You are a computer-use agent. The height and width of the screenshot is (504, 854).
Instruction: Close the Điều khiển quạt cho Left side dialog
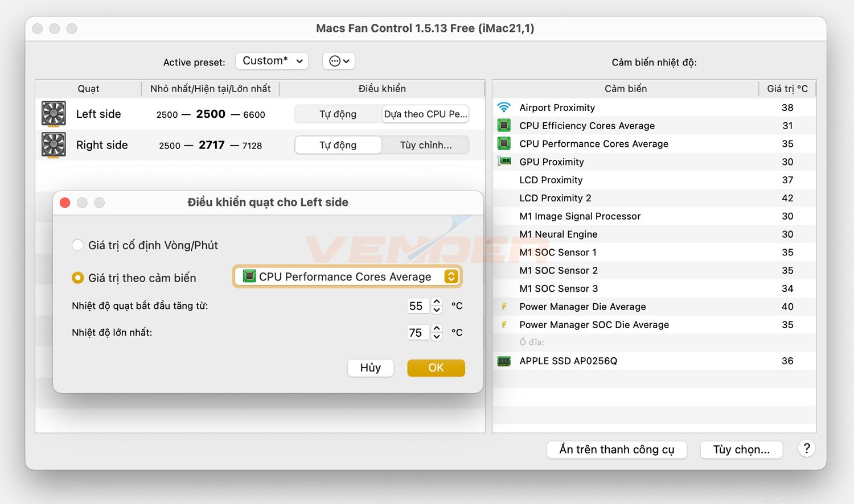click(x=65, y=203)
